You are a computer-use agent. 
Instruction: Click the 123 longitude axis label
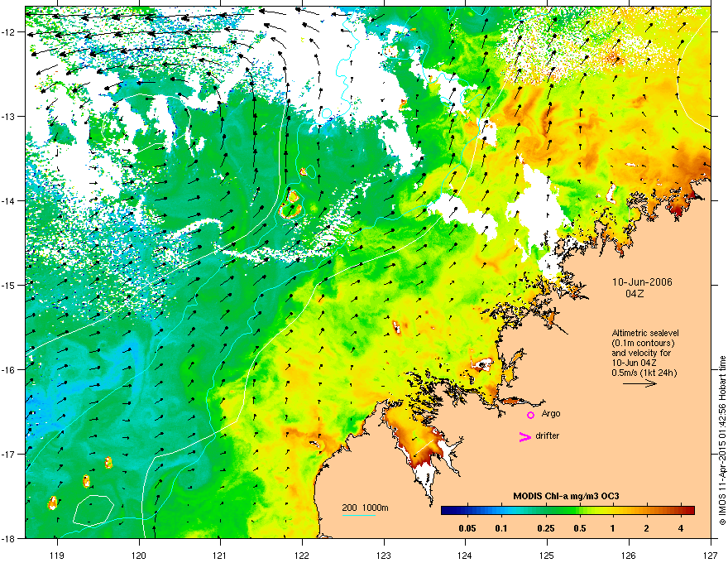pyautogui.click(x=384, y=555)
